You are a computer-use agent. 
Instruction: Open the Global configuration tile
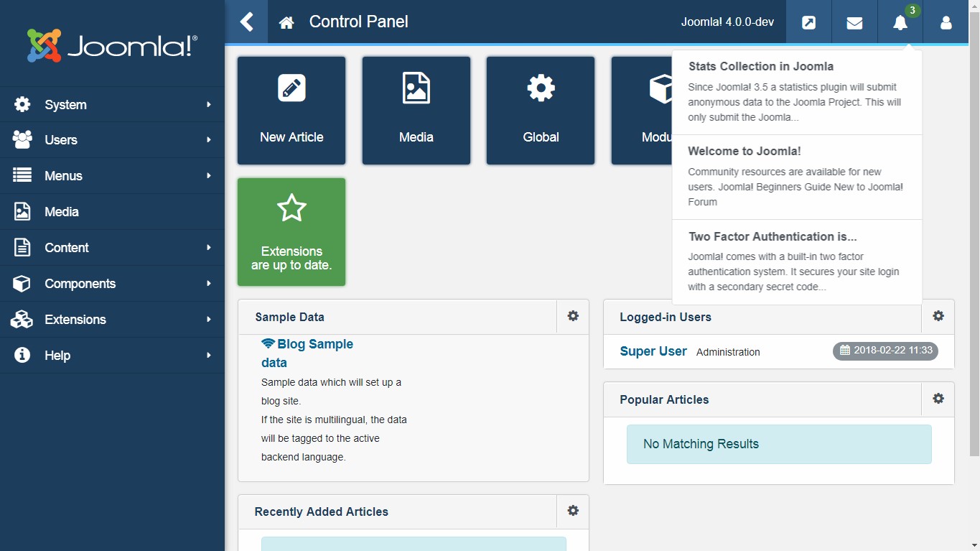[541, 111]
